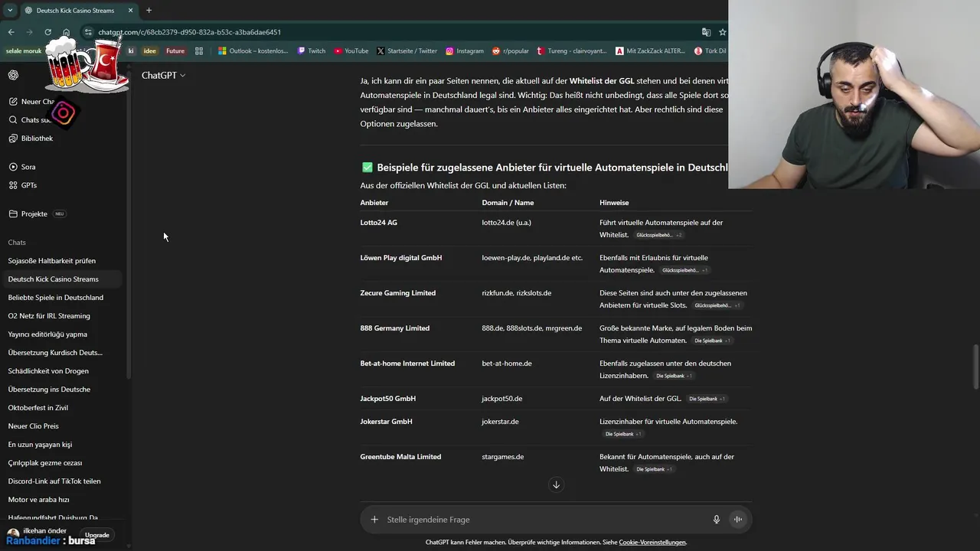
Task: Reload the page
Action: tap(47, 32)
